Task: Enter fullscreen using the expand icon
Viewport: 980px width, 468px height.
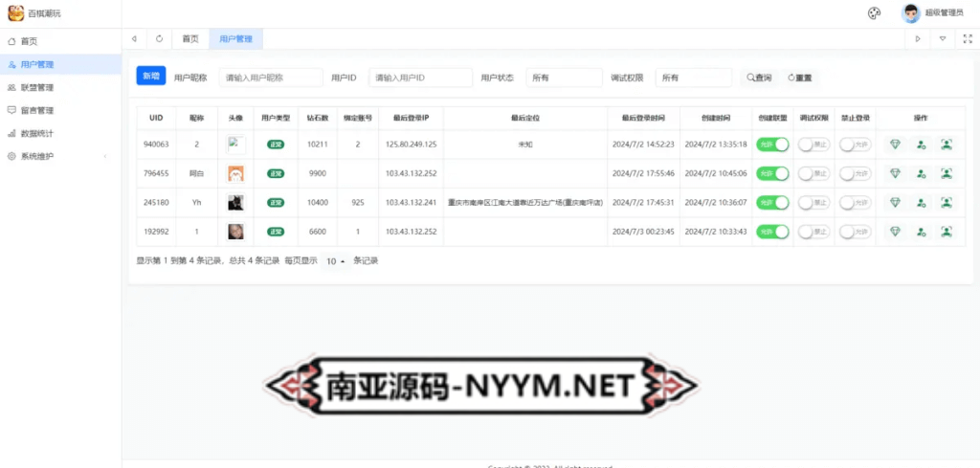Action: (967, 39)
